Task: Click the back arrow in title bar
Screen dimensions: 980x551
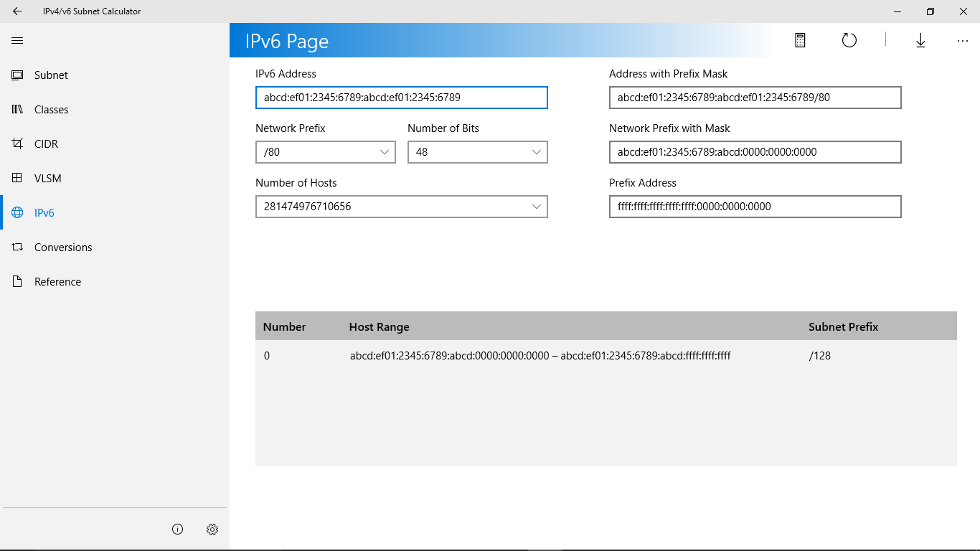Action: pyautogui.click(x=17, y=11)
